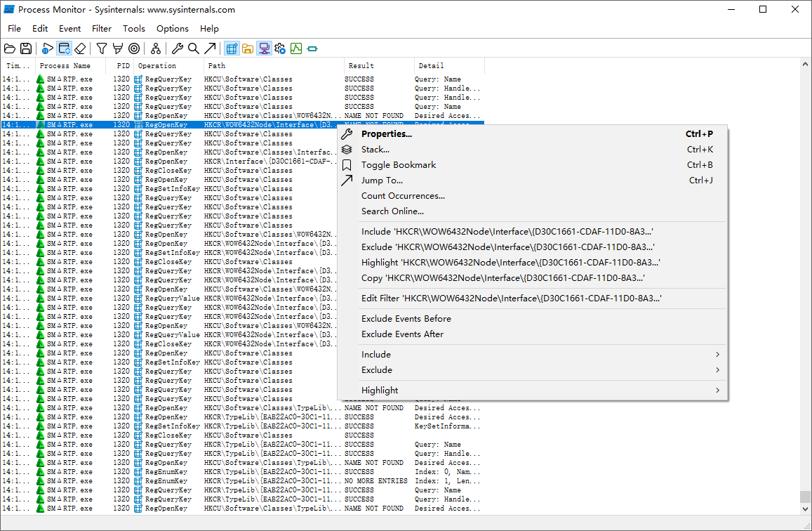Image resolution: width=812 pixels, height=531 pixels.
Task: Open the Highlight marker icon
Action: click(117, 48)
